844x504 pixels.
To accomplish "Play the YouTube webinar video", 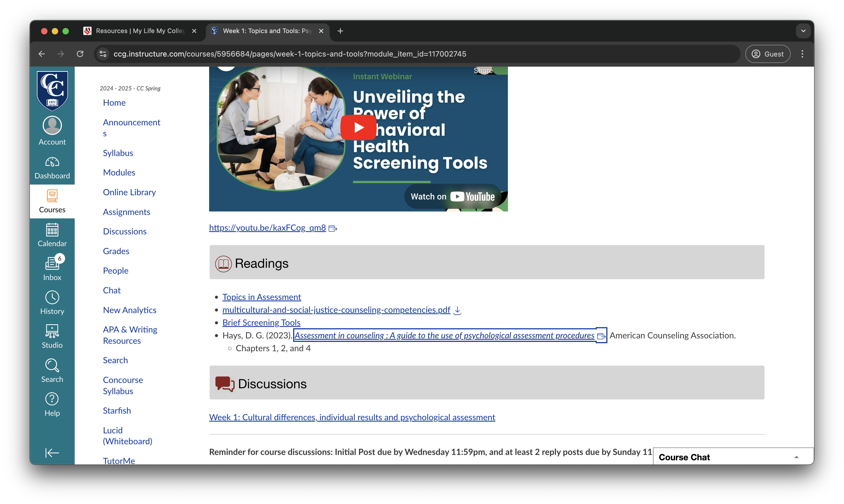I will (358, 127).
